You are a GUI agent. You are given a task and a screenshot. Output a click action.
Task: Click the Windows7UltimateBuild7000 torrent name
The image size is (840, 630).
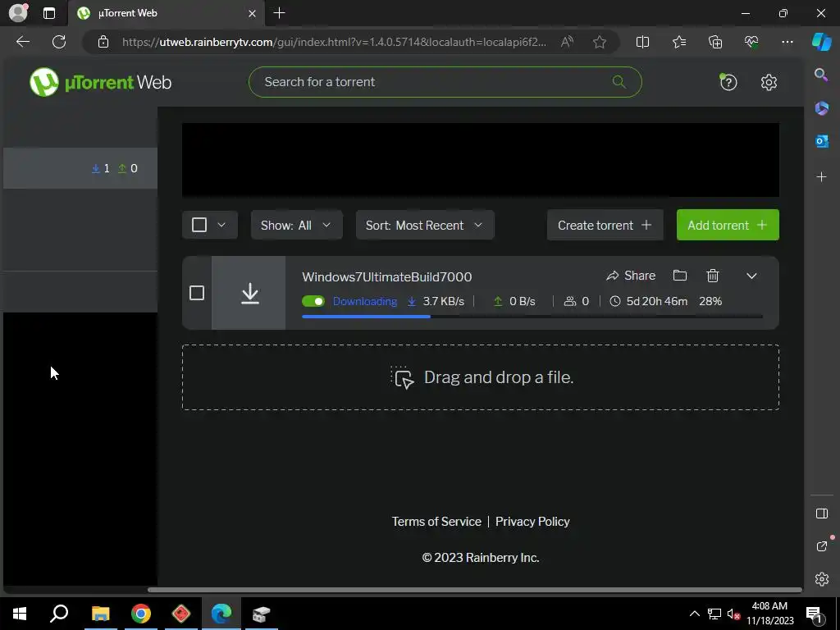point(387,277)
